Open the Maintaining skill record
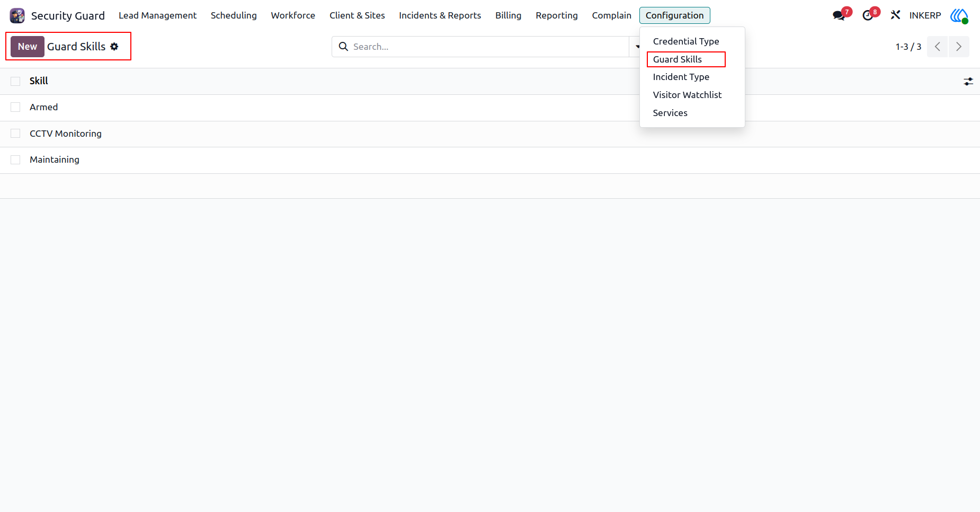Image resolution: width=980 pixels, height=512 pixels. tap(55, 160)
